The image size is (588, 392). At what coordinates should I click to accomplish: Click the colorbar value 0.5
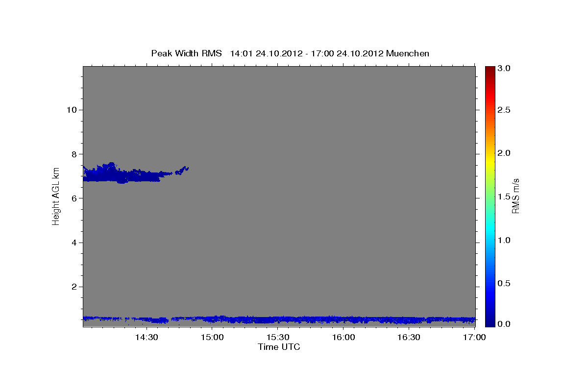pyautogui.click(x=505, y=283)
